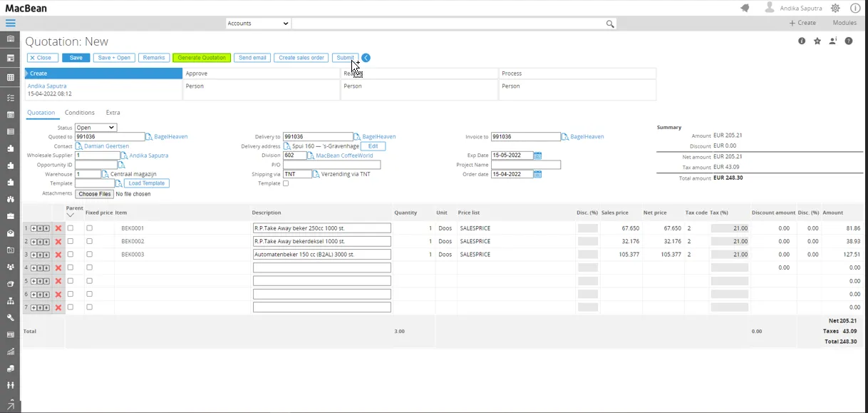Click the Generate Quotation button

(202, 58)
